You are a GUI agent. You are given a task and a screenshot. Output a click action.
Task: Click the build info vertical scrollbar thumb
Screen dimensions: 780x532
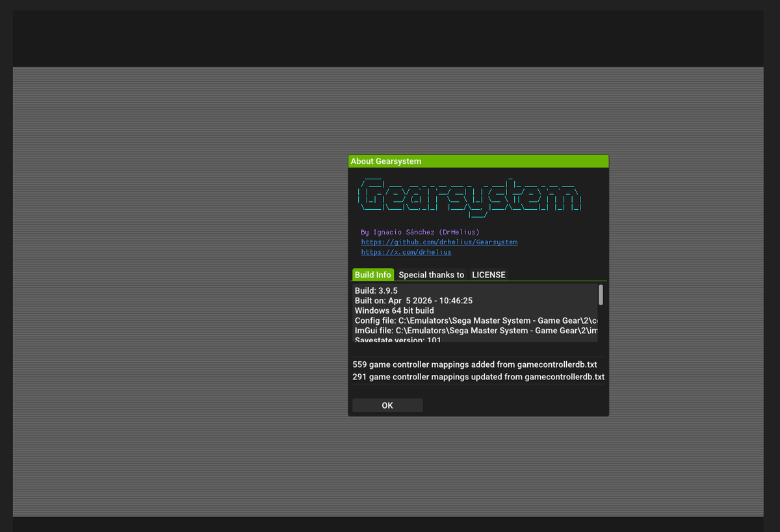[x=601, y=294]
